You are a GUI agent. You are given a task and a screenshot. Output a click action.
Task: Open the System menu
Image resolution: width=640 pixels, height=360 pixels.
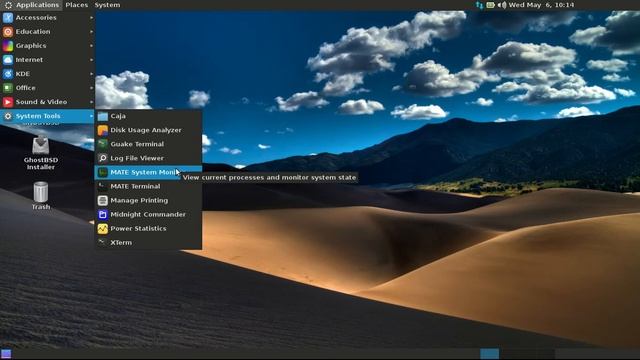[x=107, y=5]
